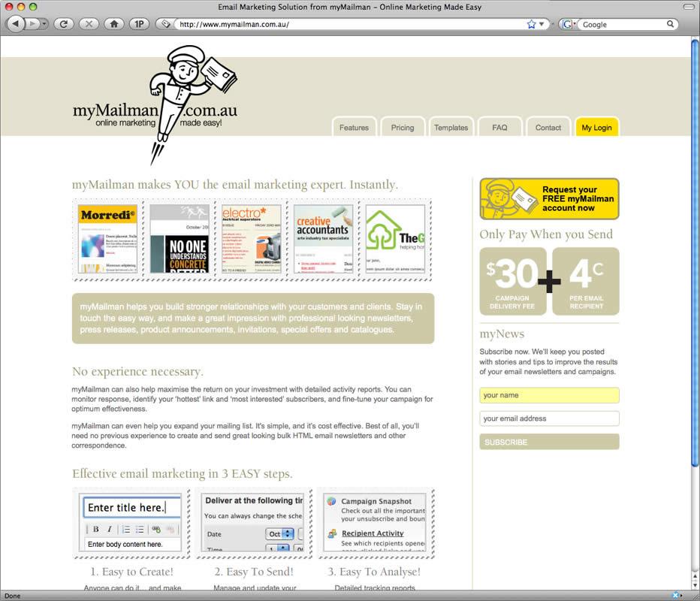Click the vertical scrollbar thumb
Image resolution: width=700 pixels, height=601 pixels.
coord(695,254)
